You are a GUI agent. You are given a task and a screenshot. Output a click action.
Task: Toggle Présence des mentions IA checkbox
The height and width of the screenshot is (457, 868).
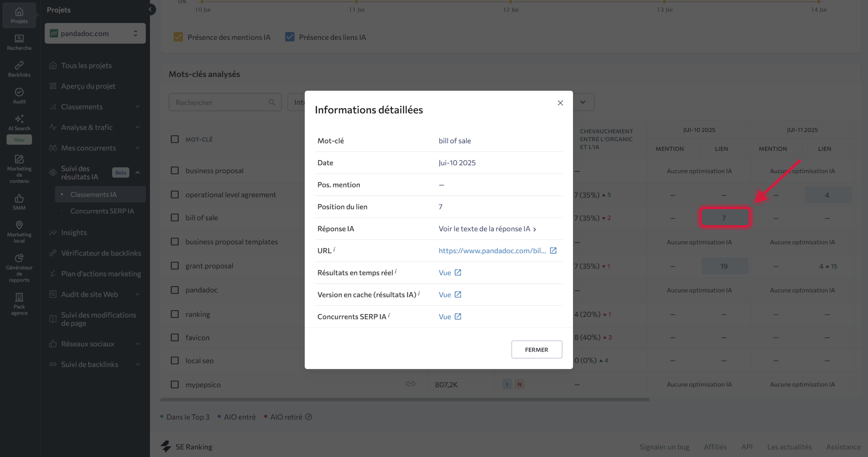coord(178,37)
